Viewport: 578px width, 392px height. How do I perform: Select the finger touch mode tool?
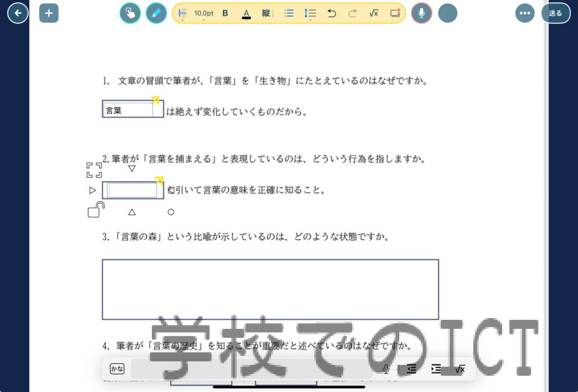pyautogui.click(x=130, y=13)
